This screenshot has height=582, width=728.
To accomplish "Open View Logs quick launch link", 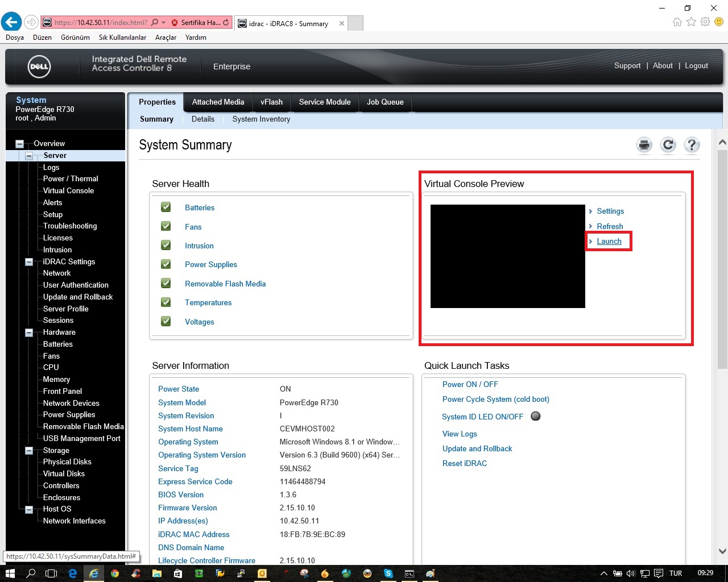I will pyautogui.click(x=460, y=434).
